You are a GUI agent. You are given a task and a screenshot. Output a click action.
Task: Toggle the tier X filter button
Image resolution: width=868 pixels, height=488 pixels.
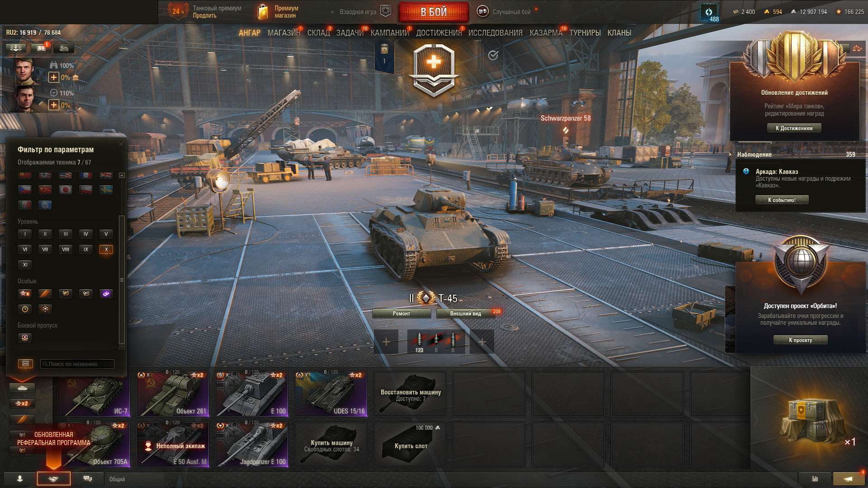tap(106, 249)
